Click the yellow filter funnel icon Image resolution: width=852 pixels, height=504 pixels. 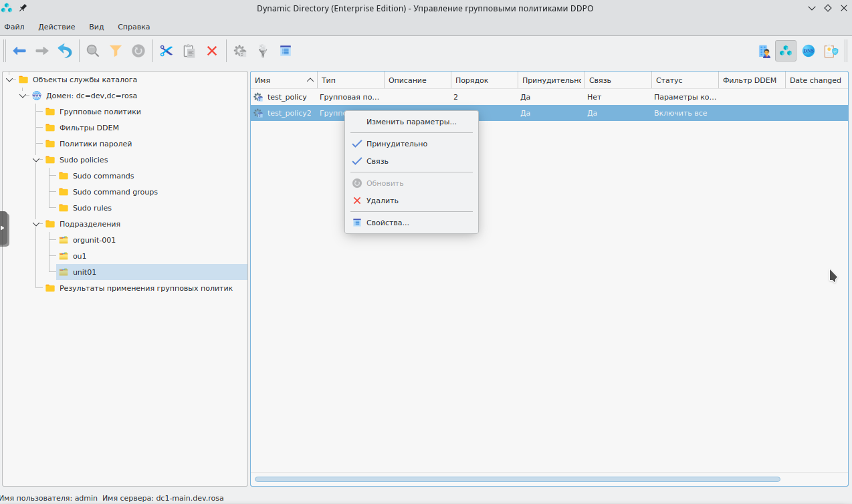[x=116, y=51]
